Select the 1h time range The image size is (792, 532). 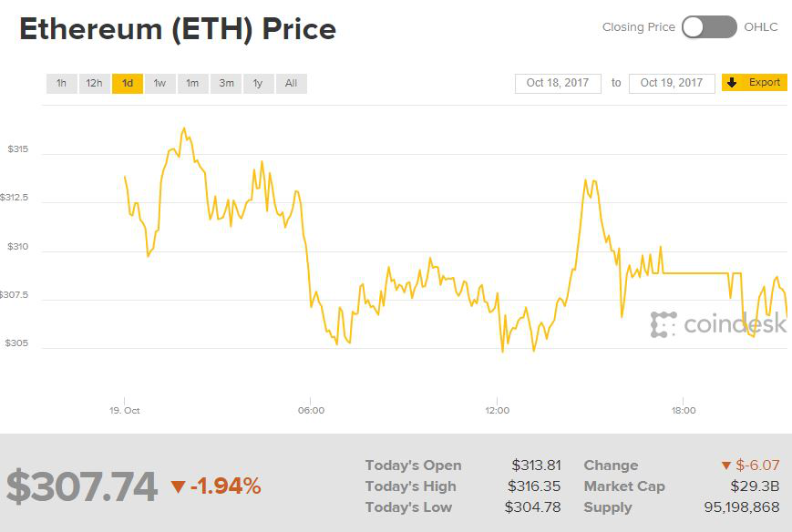61,84
